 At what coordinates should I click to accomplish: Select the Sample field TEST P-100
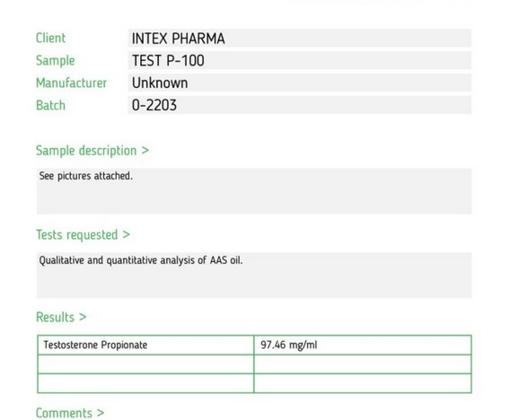tap(300, 60)
